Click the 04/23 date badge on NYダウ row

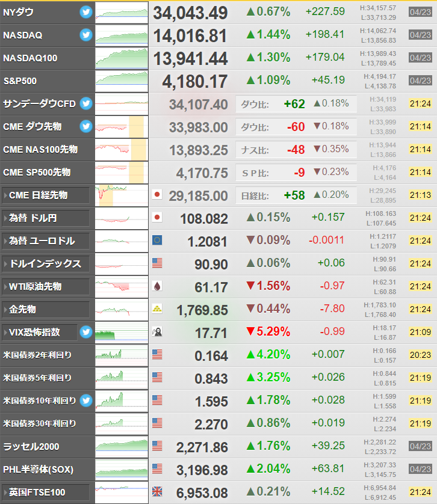coord(420,12)
